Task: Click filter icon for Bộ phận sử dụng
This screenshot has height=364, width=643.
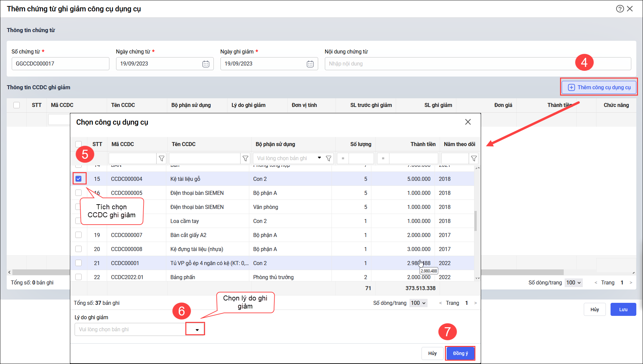Action: [x=329, y=158]
